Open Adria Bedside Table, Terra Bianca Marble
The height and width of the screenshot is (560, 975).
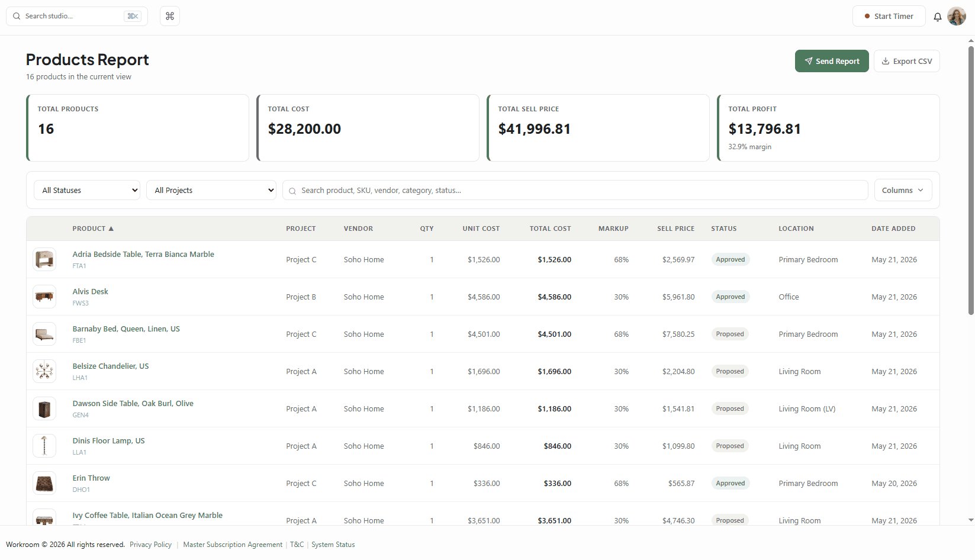143,254
